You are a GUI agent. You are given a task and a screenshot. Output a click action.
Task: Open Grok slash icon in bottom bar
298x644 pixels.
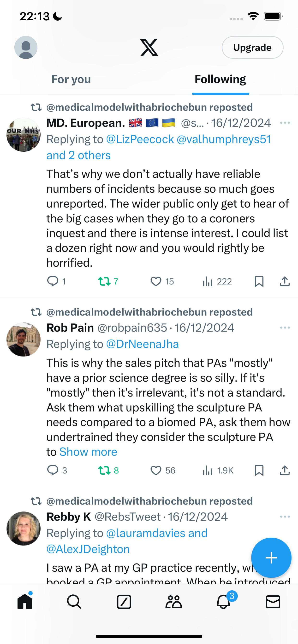(x=124, y=602)
